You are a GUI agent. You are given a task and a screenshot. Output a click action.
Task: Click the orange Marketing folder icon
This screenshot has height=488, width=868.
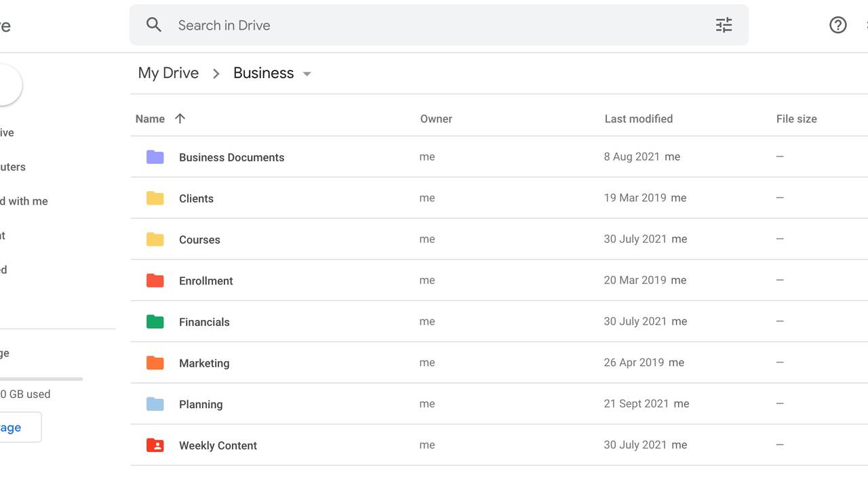tap(155, 363)
